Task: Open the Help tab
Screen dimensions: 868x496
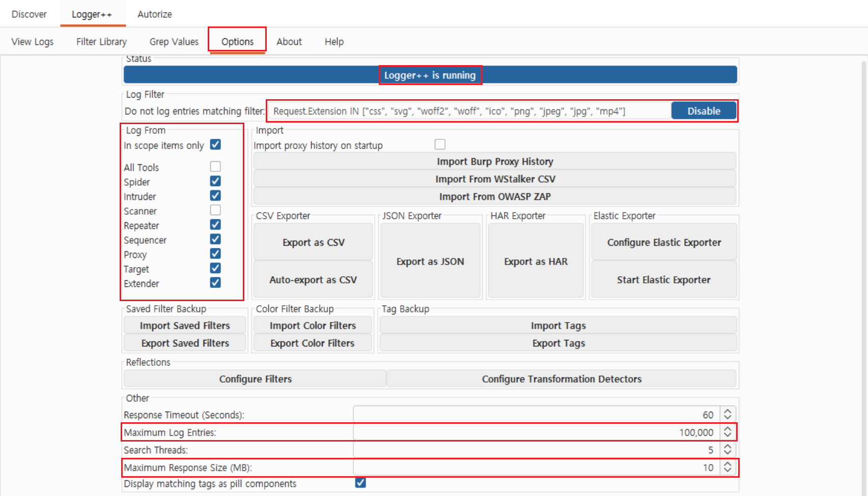Action: click(x=334, y=42)
